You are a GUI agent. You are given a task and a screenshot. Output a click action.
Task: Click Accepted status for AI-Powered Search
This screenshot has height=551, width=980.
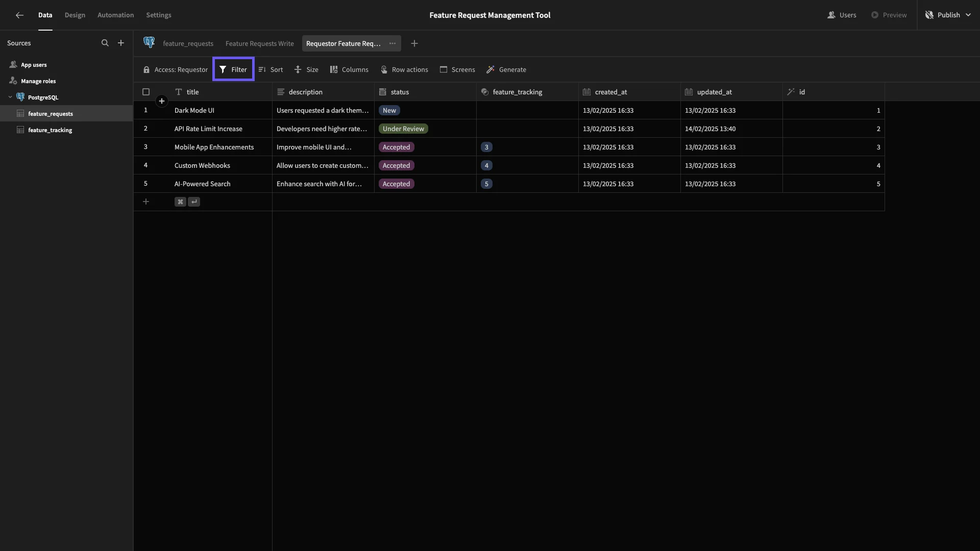(396, 184)
